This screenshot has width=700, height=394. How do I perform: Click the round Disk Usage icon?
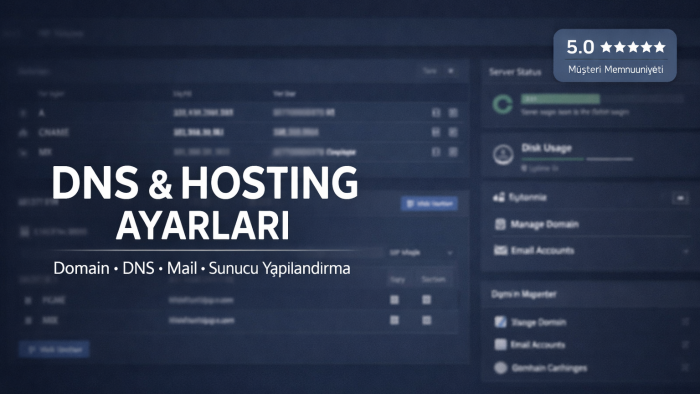coord(503,154)
